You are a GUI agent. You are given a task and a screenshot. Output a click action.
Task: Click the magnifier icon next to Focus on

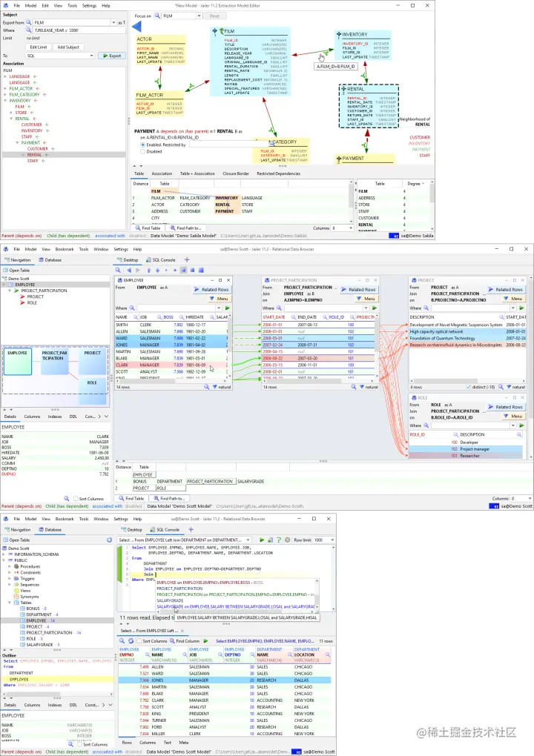click(158, 16)
